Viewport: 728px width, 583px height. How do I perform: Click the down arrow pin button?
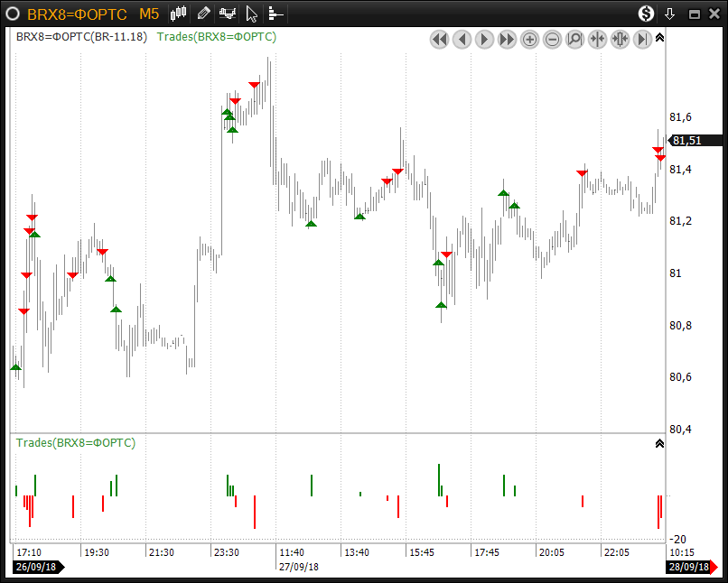pos(670,14)
